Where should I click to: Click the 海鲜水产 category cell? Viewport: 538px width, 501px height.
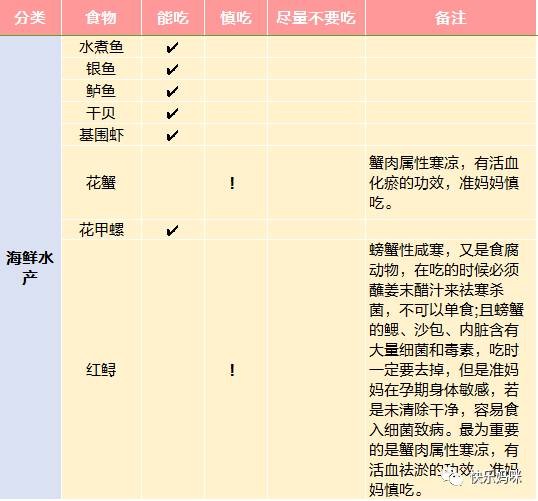(x=30, y=268)
